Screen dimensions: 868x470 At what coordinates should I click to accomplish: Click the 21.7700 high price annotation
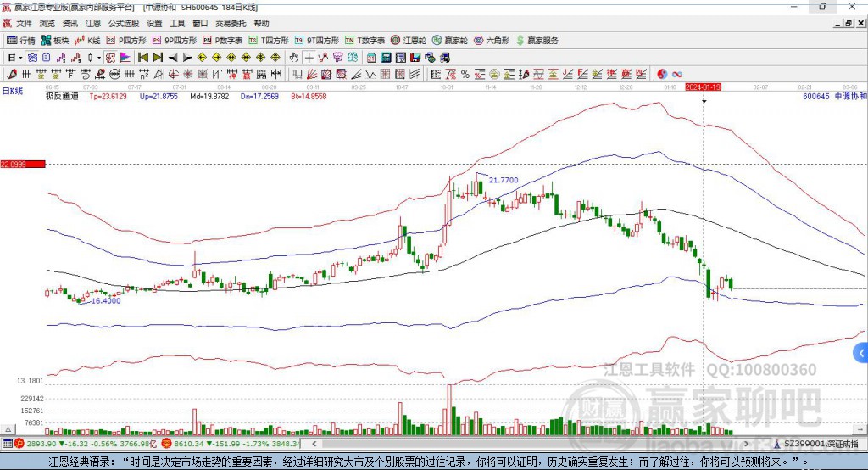coord(504,180)
